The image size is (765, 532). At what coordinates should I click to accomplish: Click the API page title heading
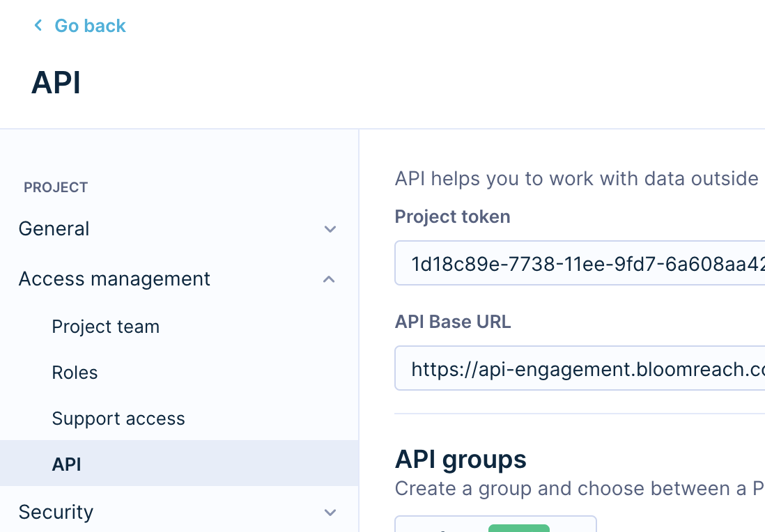point(56,83)
